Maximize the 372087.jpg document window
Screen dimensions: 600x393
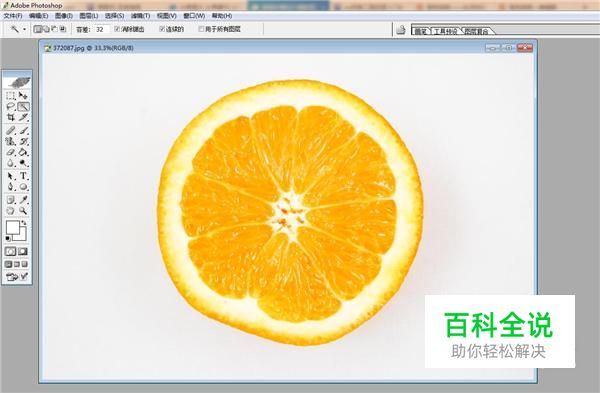(508, 48)
